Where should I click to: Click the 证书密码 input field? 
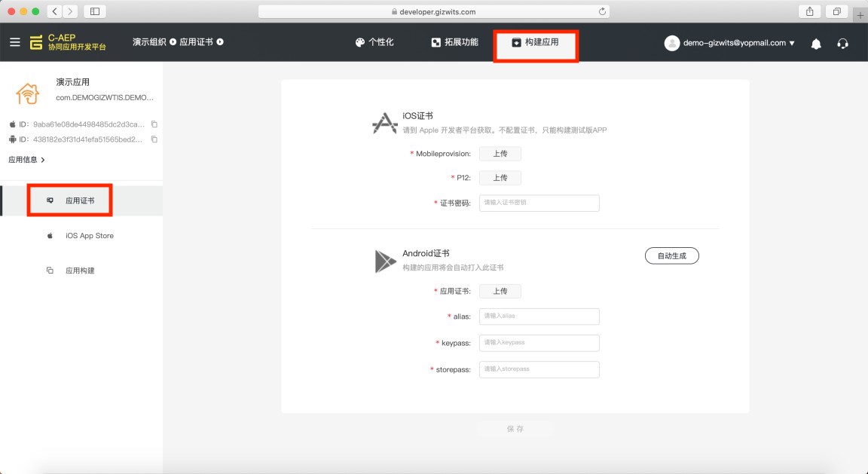pos(539,203)
